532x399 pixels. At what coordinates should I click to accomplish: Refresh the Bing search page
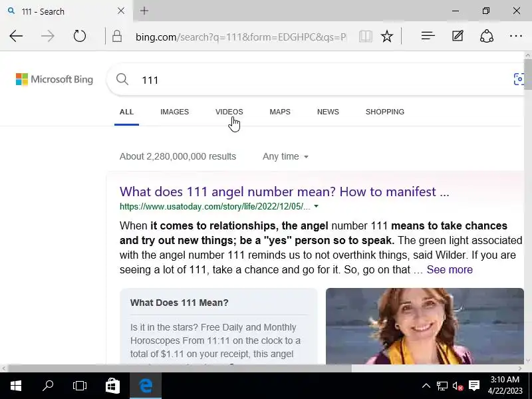(80, 36)
